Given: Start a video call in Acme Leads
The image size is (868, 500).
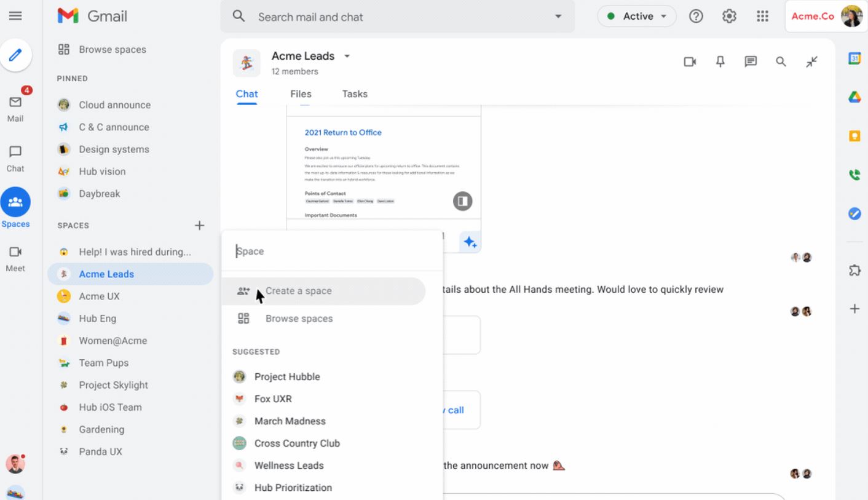Looking at the screenshot, I should (690, 62).
